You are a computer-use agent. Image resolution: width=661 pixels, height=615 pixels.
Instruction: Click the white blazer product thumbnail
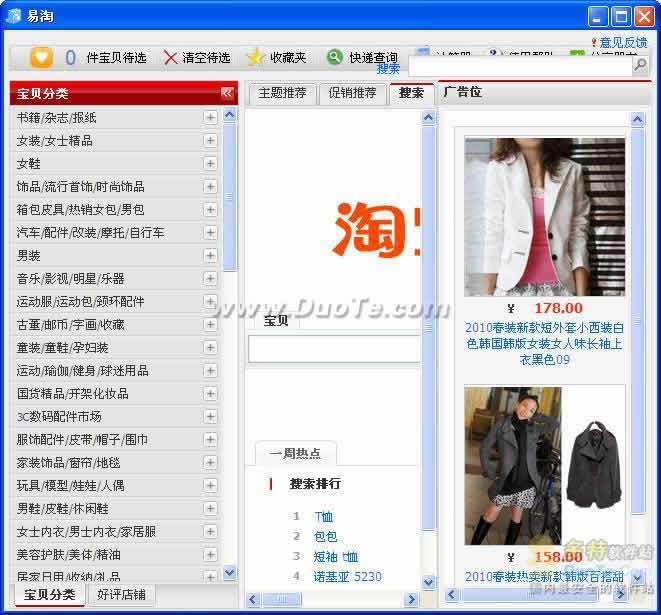click(x=544, y=216)
